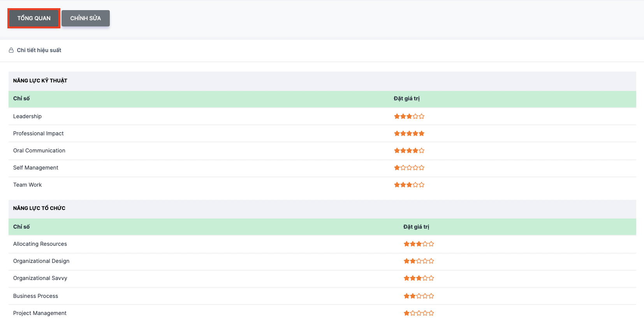Select fifth star for Allocating Resources
This screenshot has height=336, width=644.
(431, 244)
